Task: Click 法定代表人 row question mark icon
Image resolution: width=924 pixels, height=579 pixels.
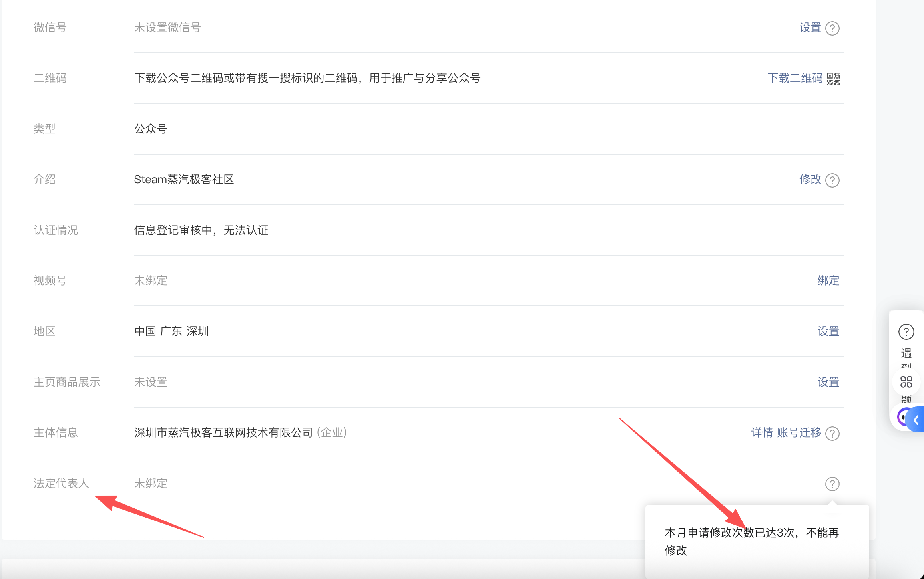Action: click(832, 484)
